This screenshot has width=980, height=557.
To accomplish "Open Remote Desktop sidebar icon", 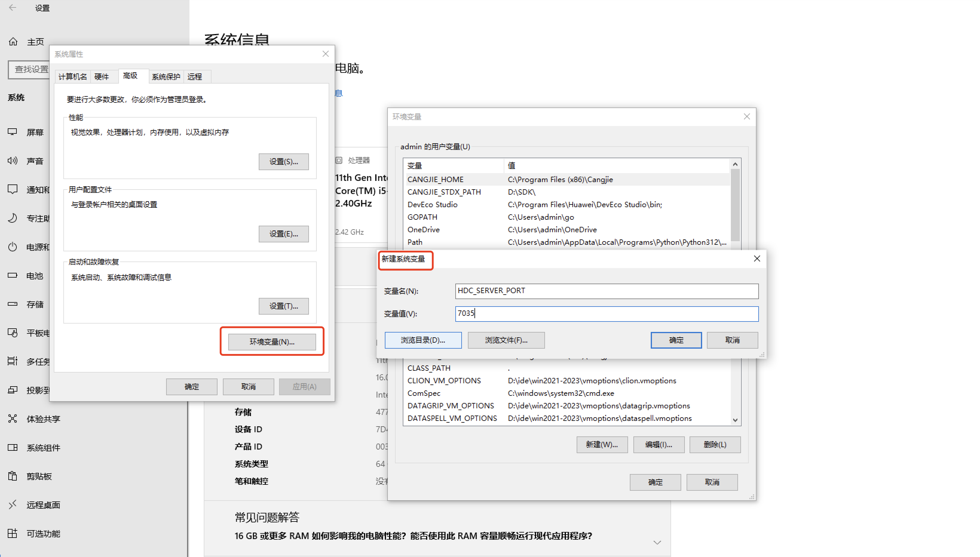I will click(13, 504).
